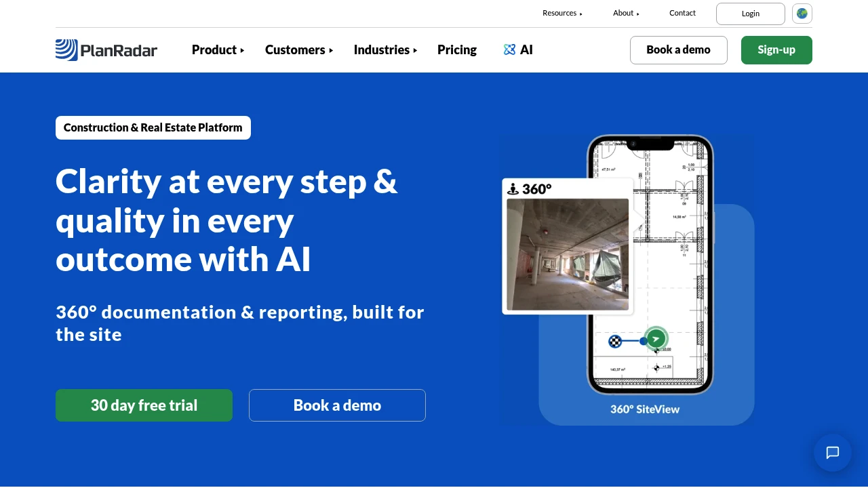868x488 pixels.
Task: Open the chat widget bubble
Action: (x=833, y=453)
